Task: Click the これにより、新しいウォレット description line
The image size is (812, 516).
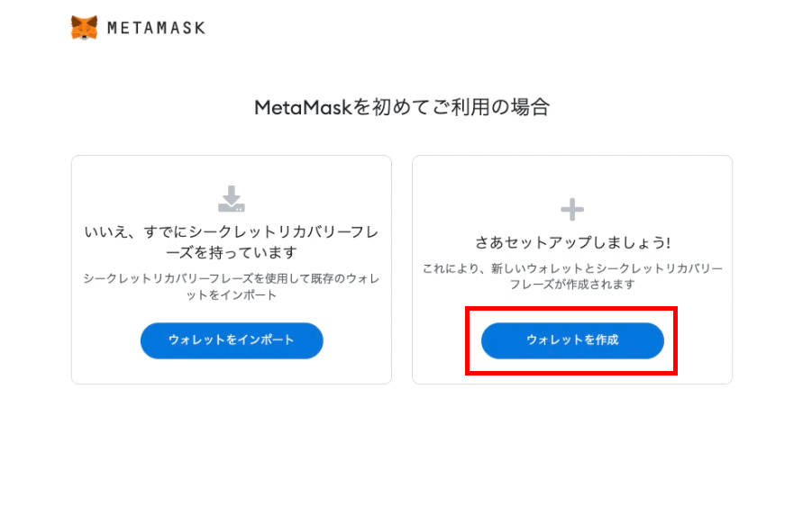Action: pos(572,268)
